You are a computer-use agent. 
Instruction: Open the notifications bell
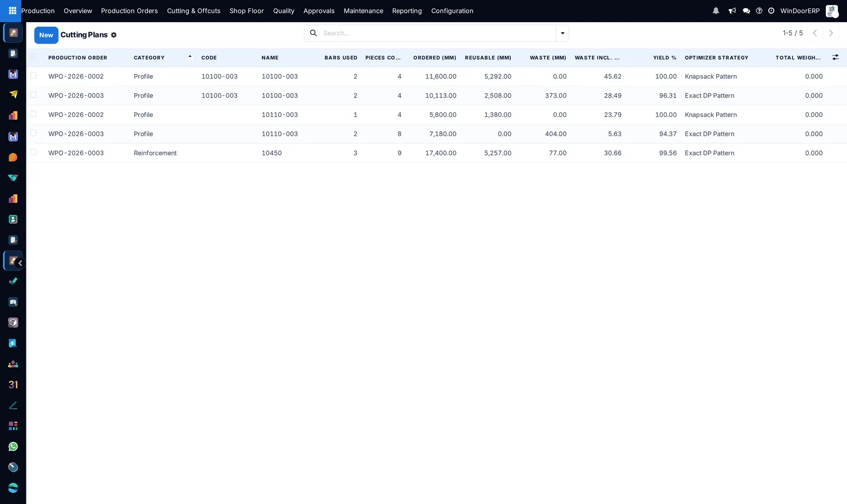(x=716, y=11)
